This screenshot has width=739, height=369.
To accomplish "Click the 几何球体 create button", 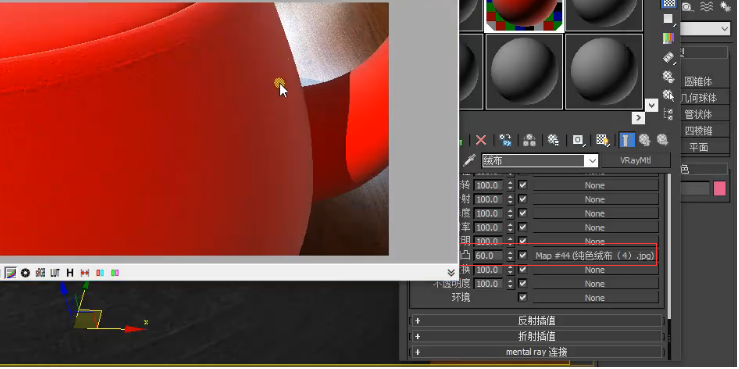I will pos(698,98).
